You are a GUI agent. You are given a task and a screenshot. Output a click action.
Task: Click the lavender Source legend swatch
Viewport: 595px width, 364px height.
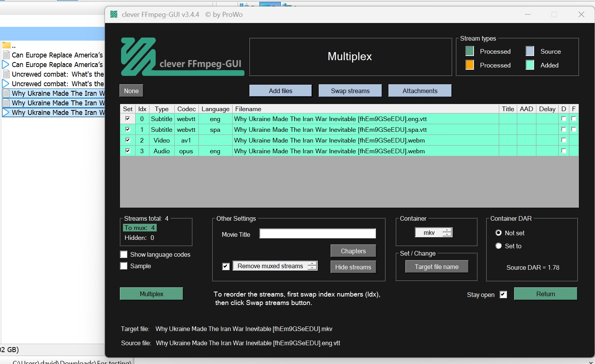530,51
